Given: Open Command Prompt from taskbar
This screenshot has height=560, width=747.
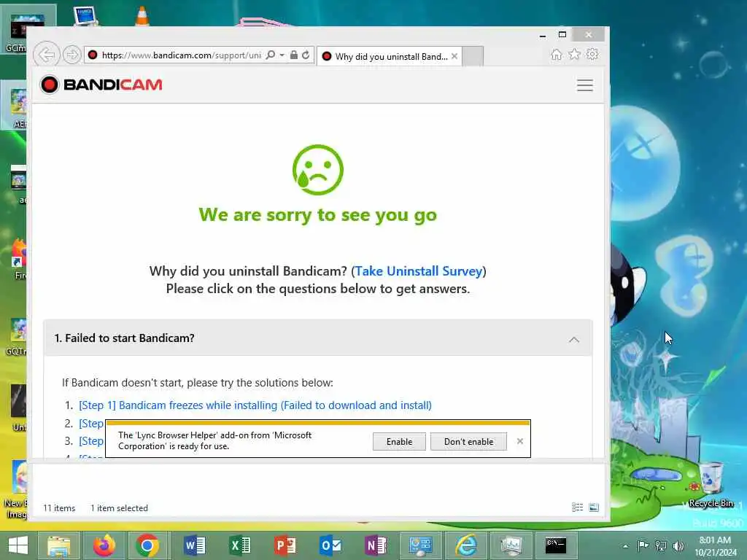Looking at the screenshot, I should (x=556, y=545).
